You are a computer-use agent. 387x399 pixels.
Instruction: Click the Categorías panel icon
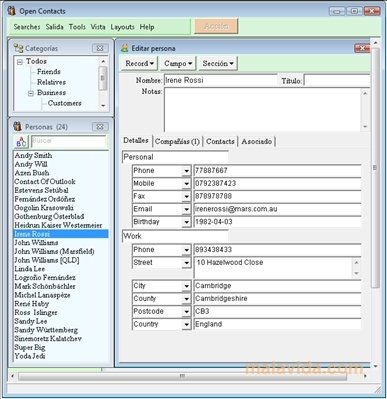click(18, 48)
